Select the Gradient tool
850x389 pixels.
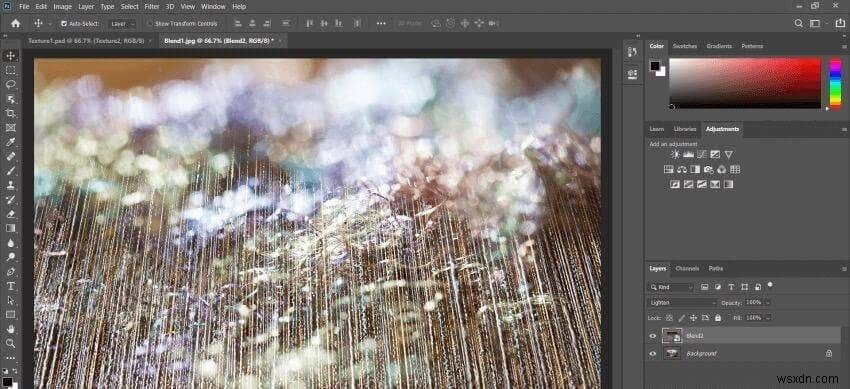[x=10, y=228]
